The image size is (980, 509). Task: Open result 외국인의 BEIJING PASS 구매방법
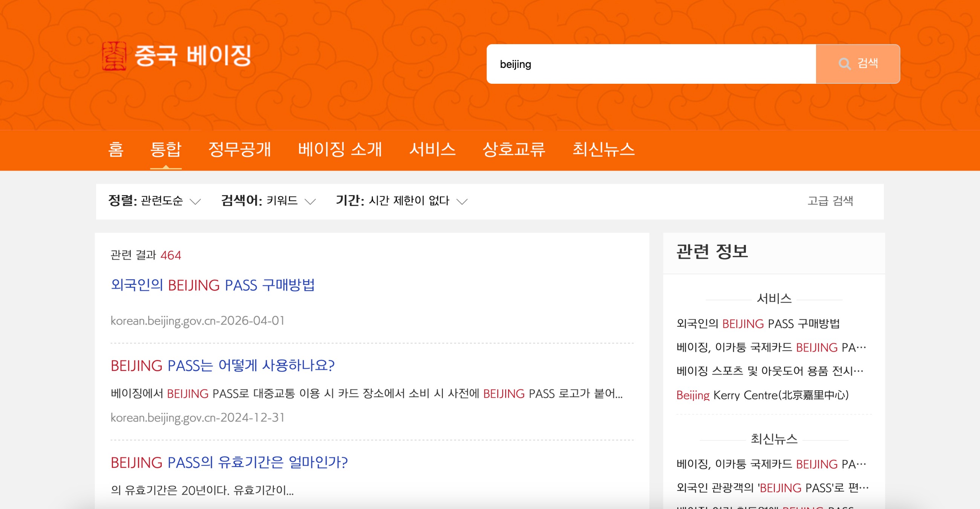pyautogui.click(x=213, y=285)
